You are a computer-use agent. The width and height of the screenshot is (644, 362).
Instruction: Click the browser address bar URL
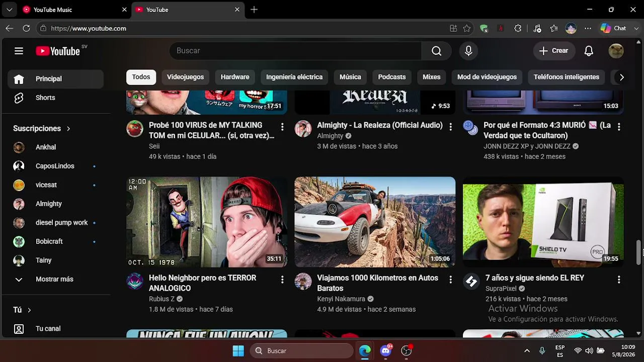tap(89, 29)
